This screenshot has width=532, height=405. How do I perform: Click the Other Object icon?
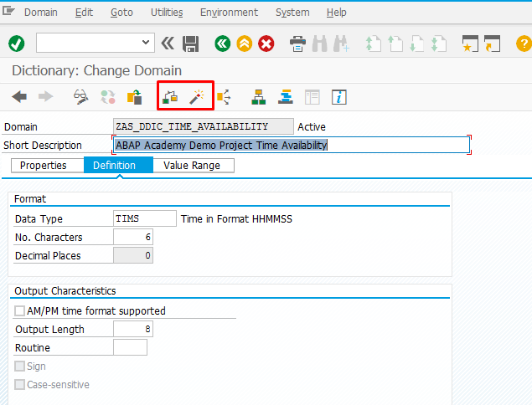click(134, 97)
